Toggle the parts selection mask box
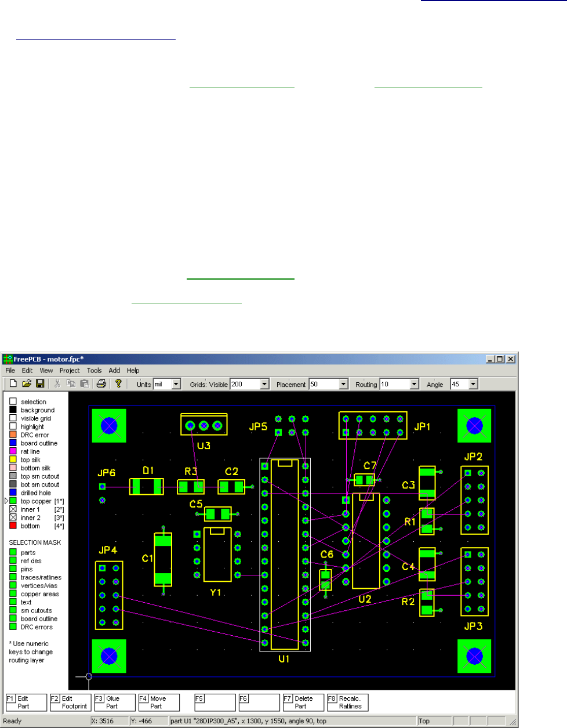The height and width of the screenshot is (728, 567). [13, 553]
